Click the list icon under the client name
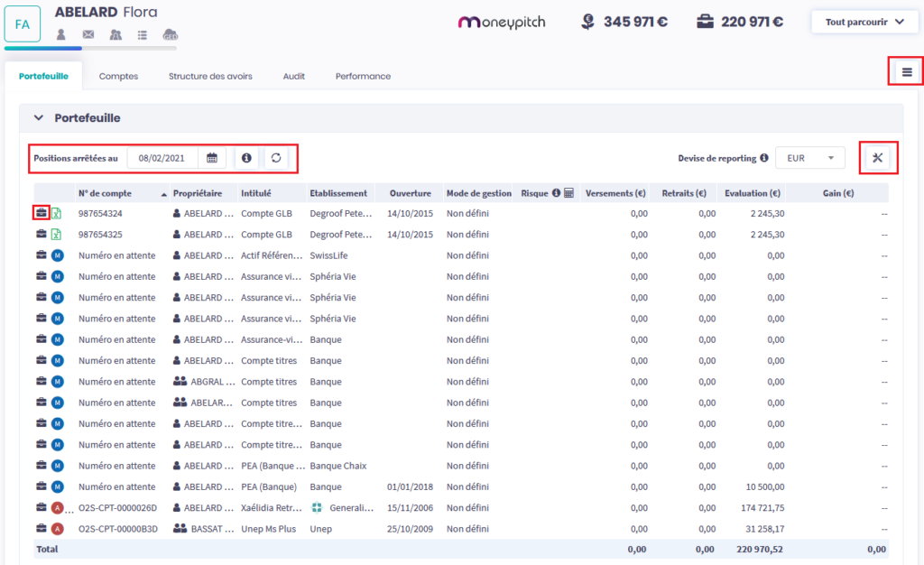This screenshot has height=565, width=924. [x=143, y=34]
